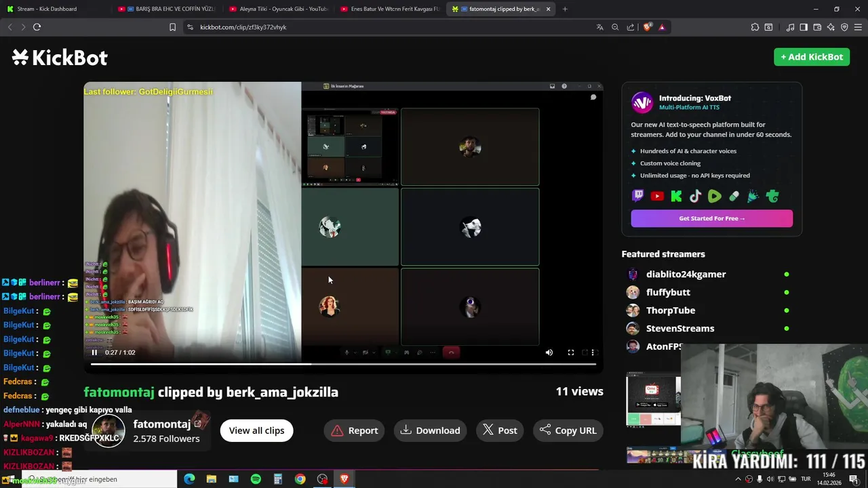Open OBS Studio from the taskbar

322,479
